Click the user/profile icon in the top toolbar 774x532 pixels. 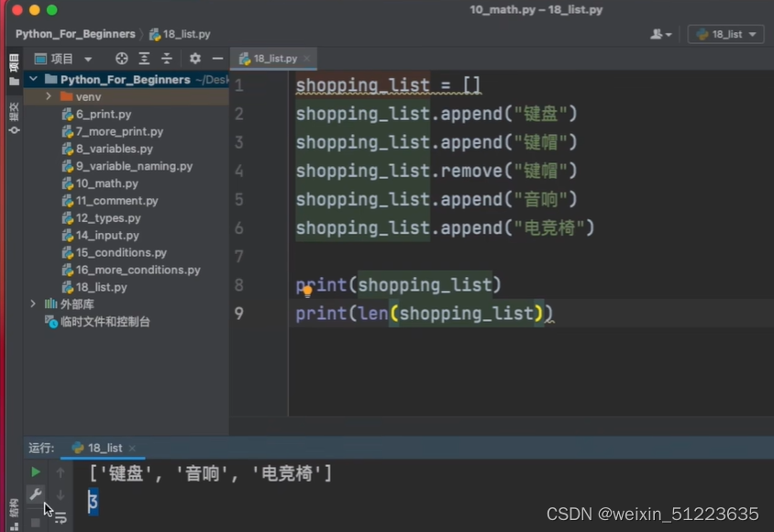658,33
